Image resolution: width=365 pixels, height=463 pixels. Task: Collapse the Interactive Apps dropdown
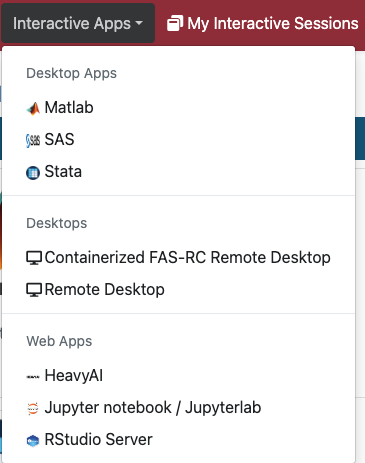78,23
